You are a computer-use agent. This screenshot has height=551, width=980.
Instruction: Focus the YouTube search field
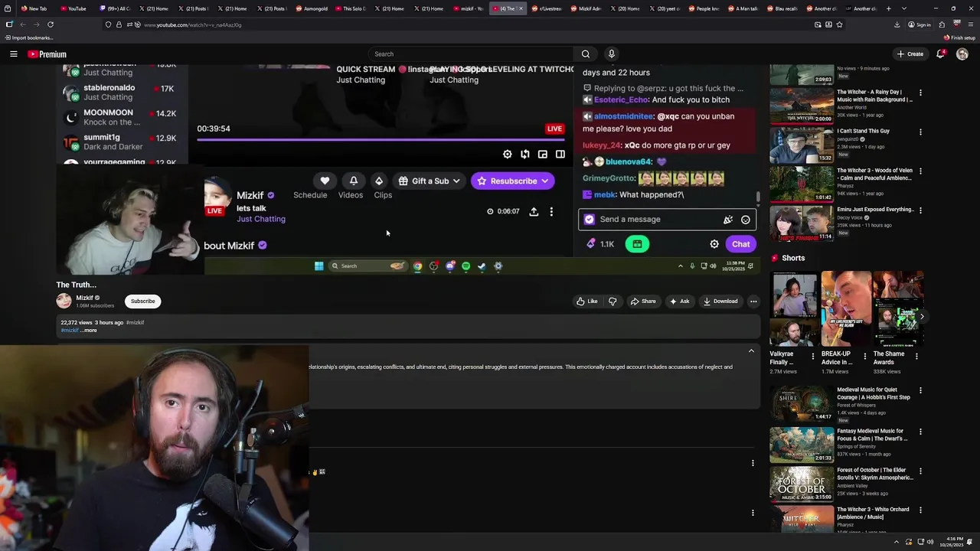coord(471,54)
